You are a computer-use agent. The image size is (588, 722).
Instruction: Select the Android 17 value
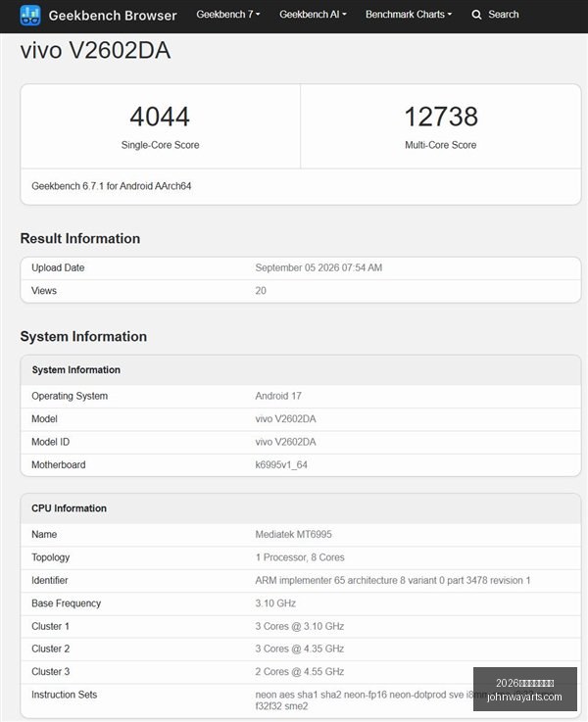[x=278, y=396]
